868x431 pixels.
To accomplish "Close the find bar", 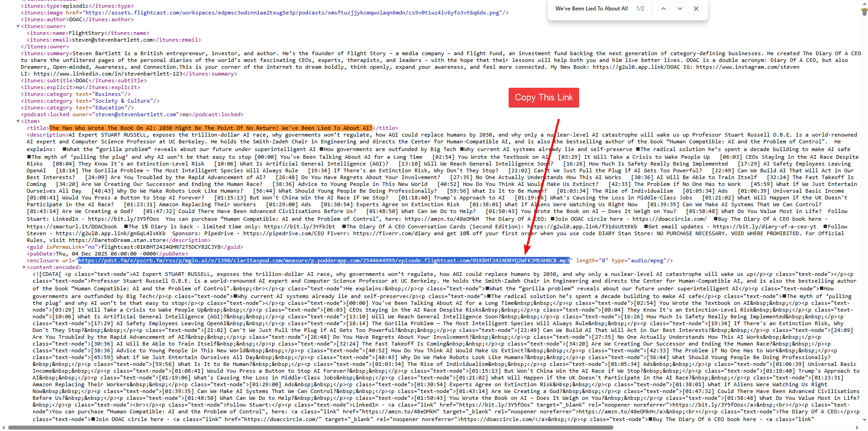I will pos(696,9).
